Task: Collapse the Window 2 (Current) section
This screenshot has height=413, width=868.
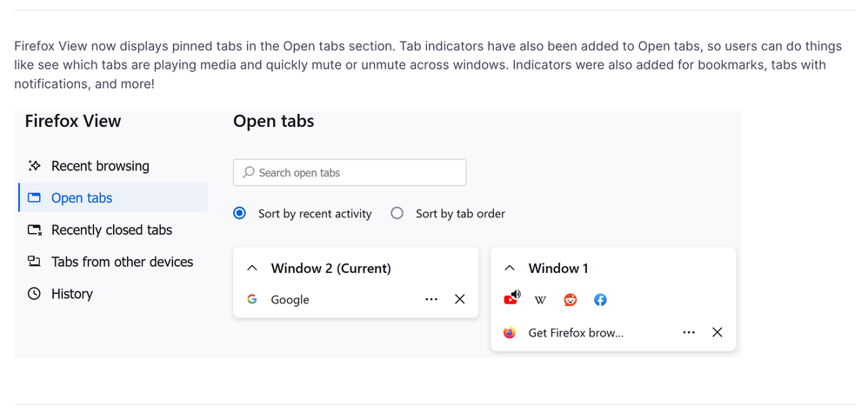Action: click(252, 268)
